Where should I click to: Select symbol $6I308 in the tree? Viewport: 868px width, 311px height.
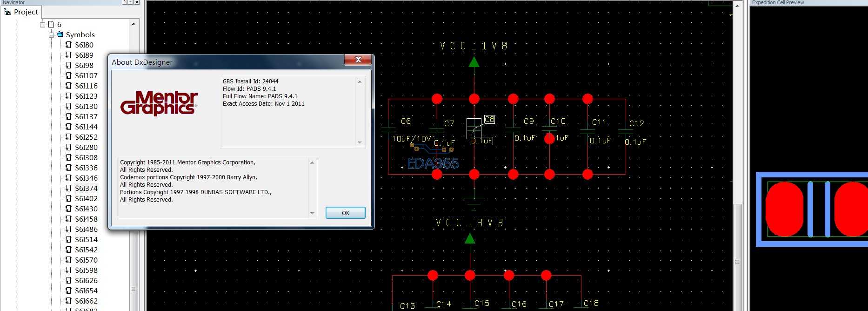(x=86, y=158)
